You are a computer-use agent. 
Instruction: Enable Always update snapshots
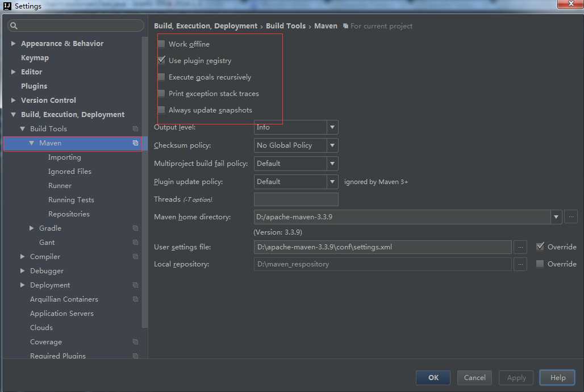161,110
